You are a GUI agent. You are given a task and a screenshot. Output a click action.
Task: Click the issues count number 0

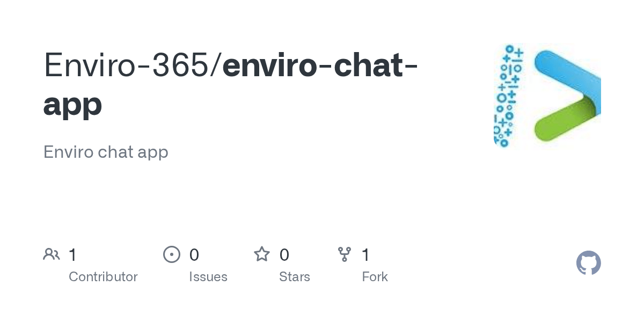tap(194, 254)
